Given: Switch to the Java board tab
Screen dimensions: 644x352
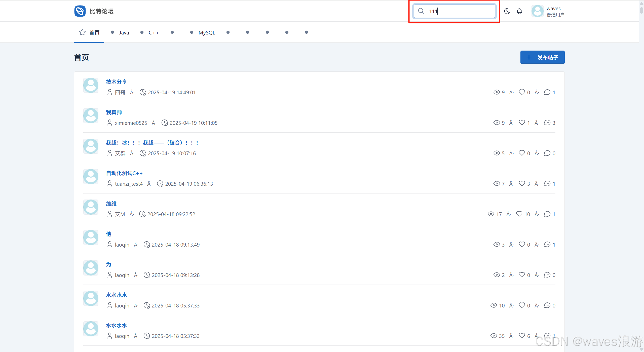Looking at the screenshot, I should tap(124, 32).
